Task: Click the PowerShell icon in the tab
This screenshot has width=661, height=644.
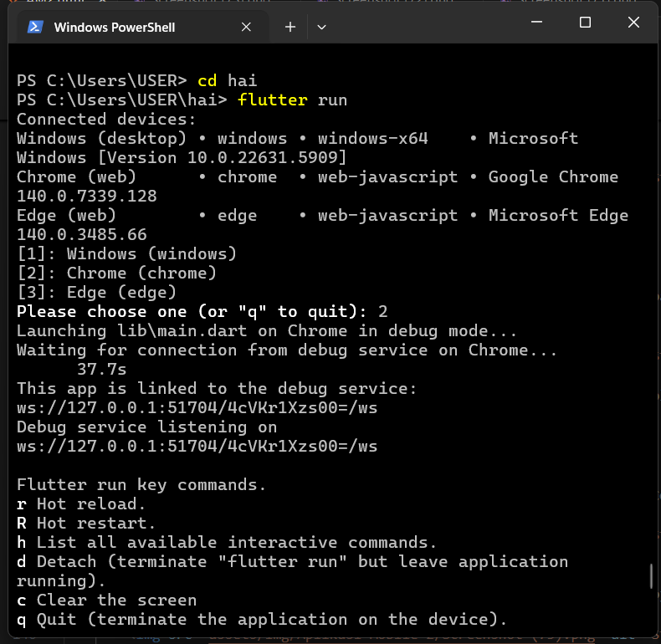Action: tap(35, 28)
